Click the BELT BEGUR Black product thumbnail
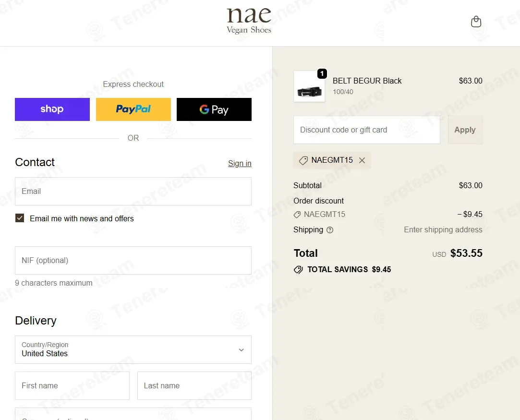Image resolution: width=520 pixels, height=420 pixels. pyautogui.click(x=309, y=86)
